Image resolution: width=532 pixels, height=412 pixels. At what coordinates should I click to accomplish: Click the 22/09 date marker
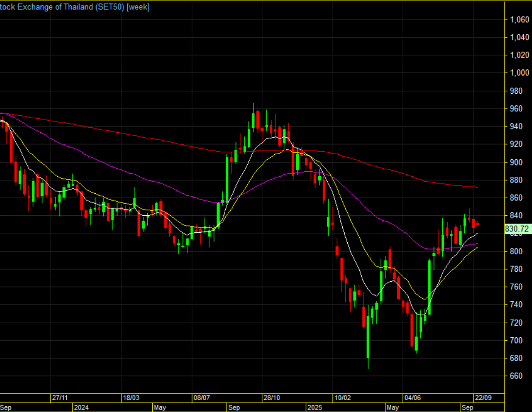pos(483,398)
